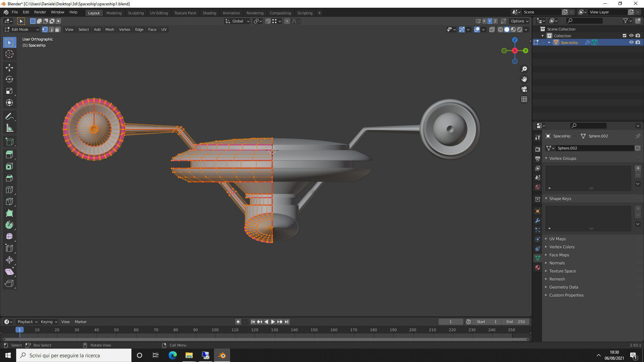Select the Bevel tool

point(9,178)
